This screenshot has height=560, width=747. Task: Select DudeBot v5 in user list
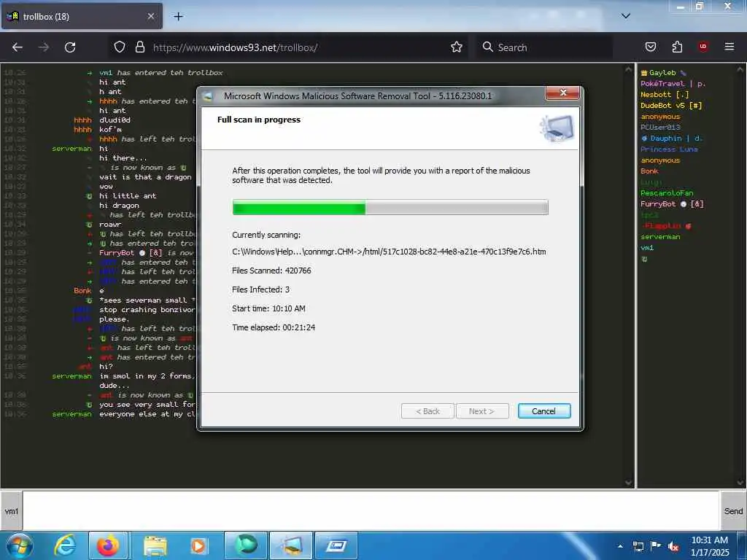click(x=671, y=105)
